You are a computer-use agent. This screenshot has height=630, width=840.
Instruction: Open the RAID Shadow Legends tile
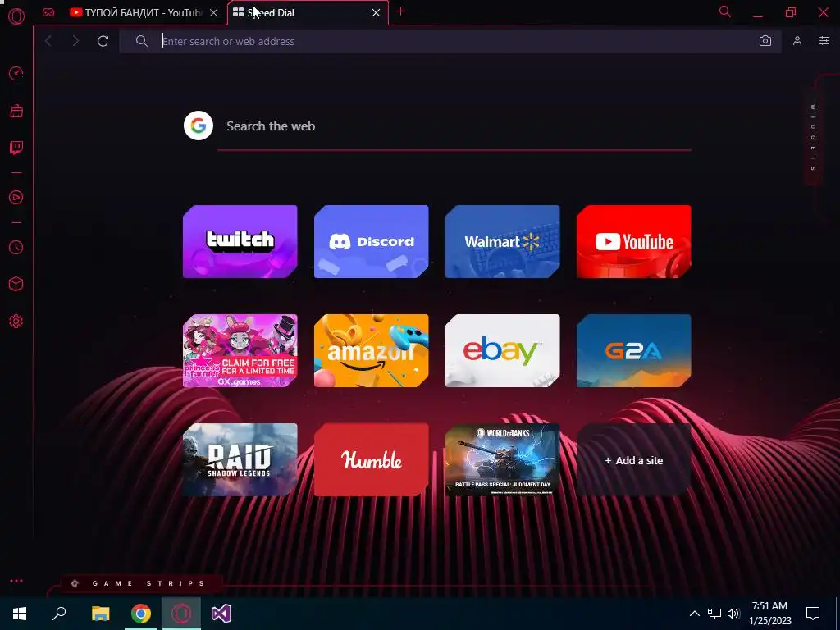coord(240,459)
